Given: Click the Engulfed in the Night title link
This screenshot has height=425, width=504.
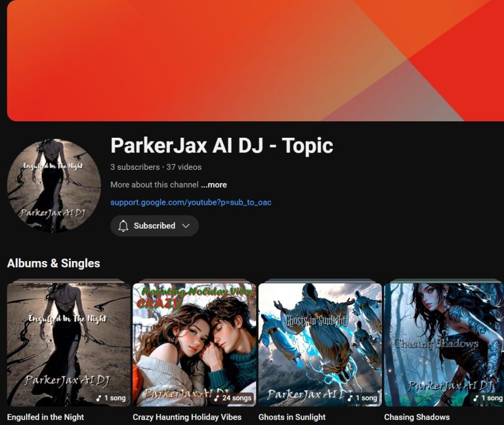Looking at the screenshot, I should 45,417.
